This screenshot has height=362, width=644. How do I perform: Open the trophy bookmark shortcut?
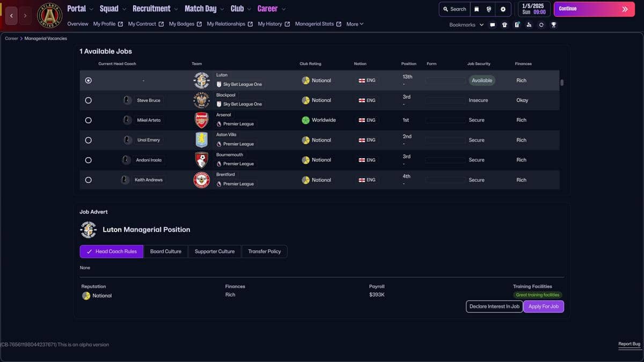(553, 25)
